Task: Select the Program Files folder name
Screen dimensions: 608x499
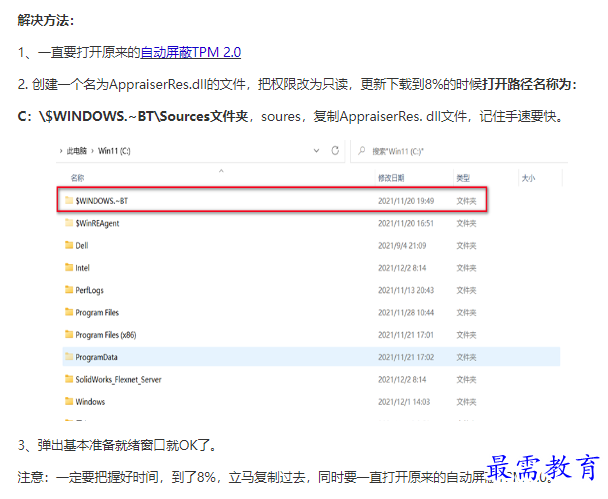Action: click(x=97, y=313)
